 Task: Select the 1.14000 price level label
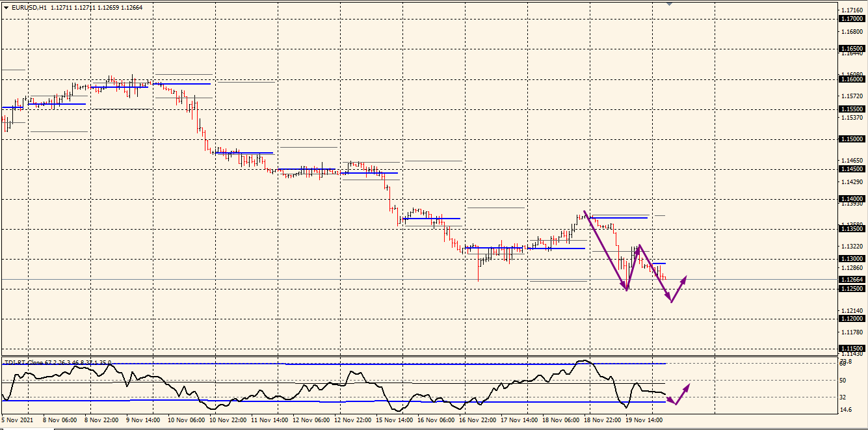(852, 199)
